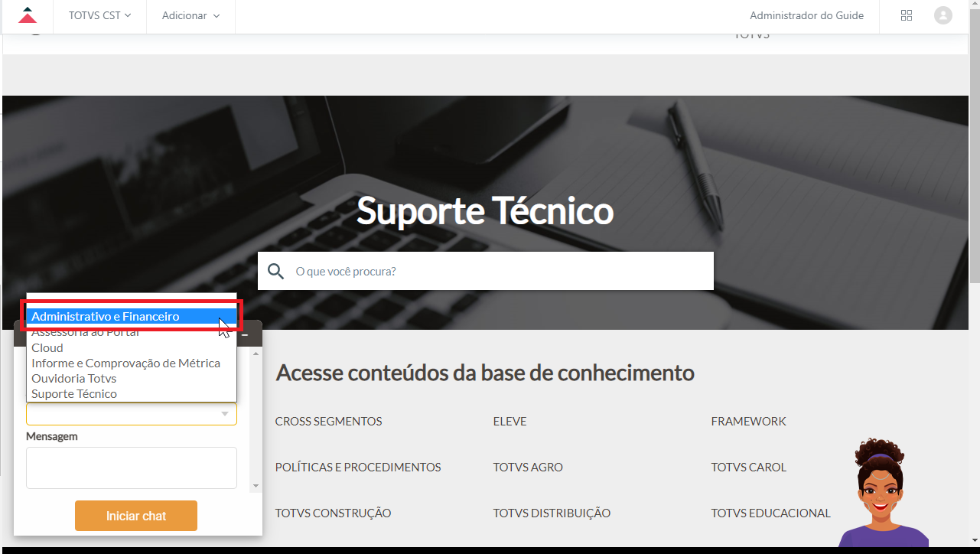The width and height of the screenshot is (980, 554).
Task: Open FRAMEWORK knowledge base category
Action: [748, 422]
